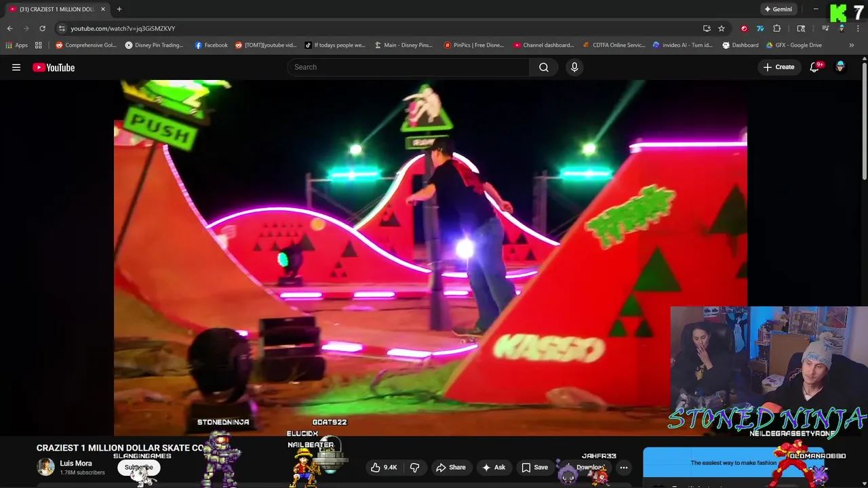Viewport: 868px width, 488px height.
Task: Go to YouTube home via the logo
Action: pos(54,67)
